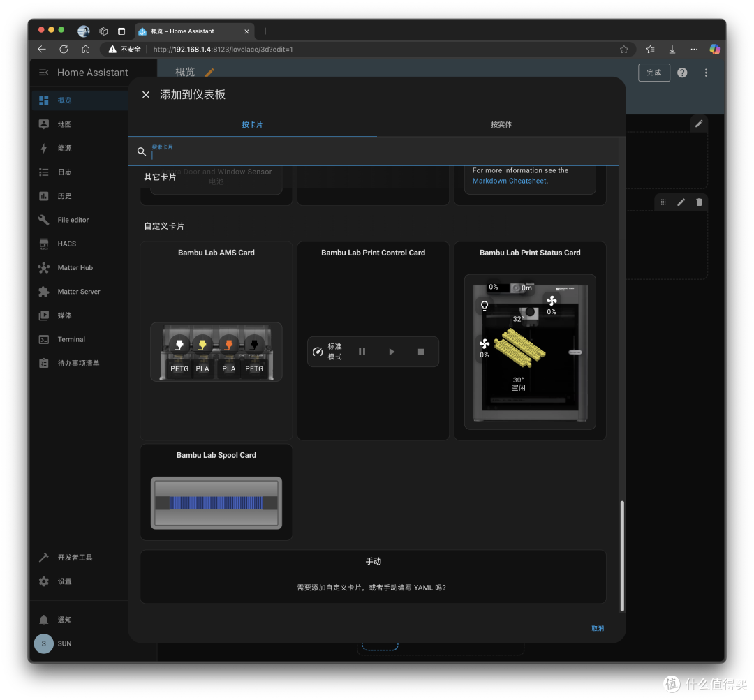Viewport: 754px width, 700px height.
Task: Click the search magnifier icon
Action: point(141,151)
